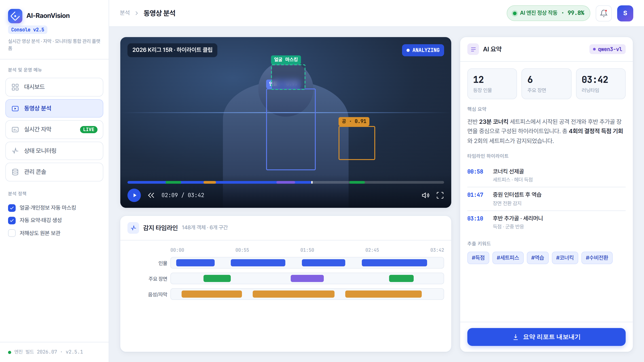Screen dimensions: 644x362
Task: Toggle 자동 요약·태깅 생성 checkbox
Action: 12,220
